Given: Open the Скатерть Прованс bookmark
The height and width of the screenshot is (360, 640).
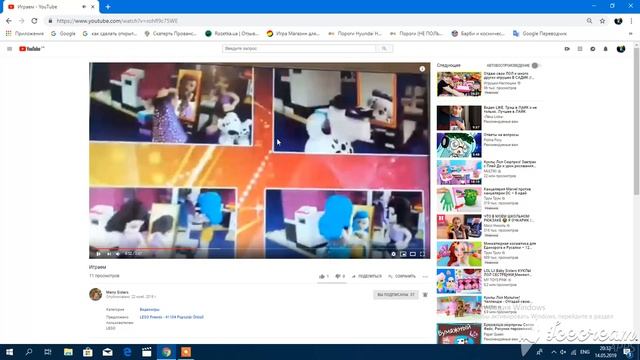Looking at the screenshot, I should tap(171, 34).
